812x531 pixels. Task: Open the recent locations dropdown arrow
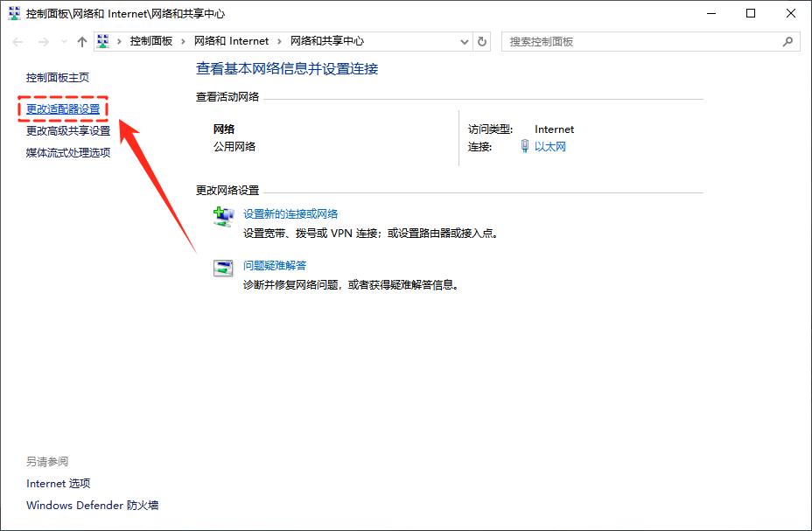tap(63, 42)
